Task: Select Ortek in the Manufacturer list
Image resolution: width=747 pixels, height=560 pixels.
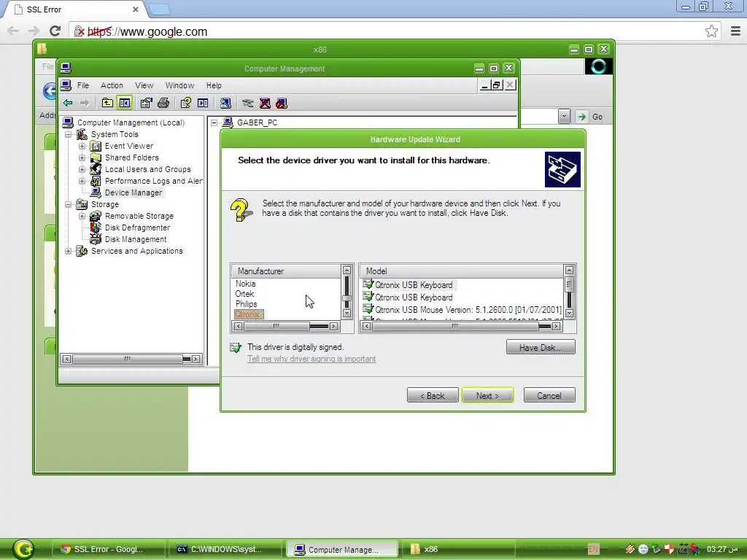Action: (244, 294)
